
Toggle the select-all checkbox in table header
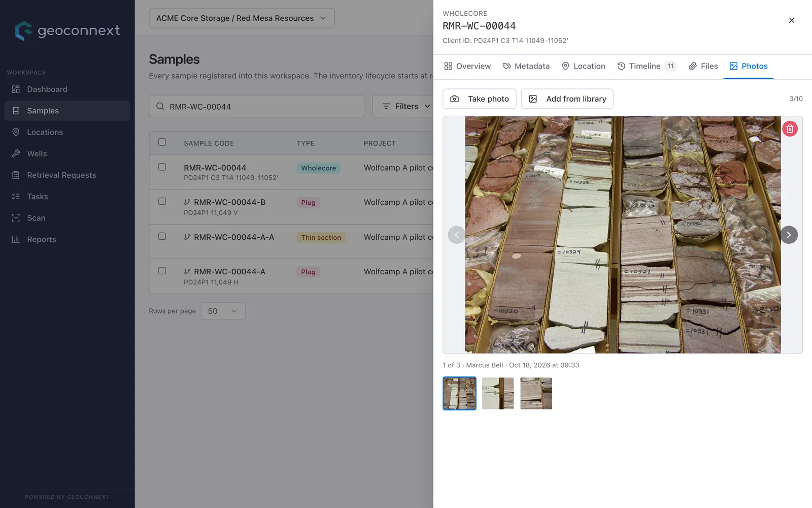pos(162,142)
